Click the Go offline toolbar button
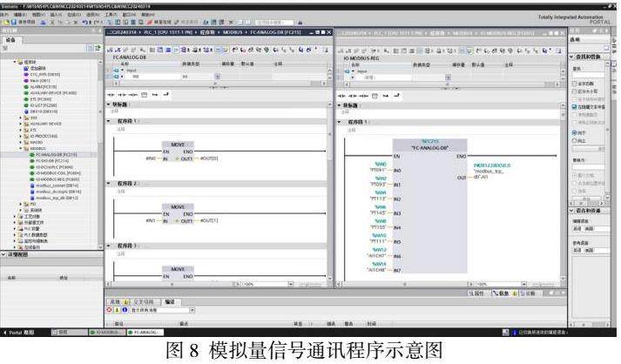Screen dimensions: 621x364 pos(186,22)
